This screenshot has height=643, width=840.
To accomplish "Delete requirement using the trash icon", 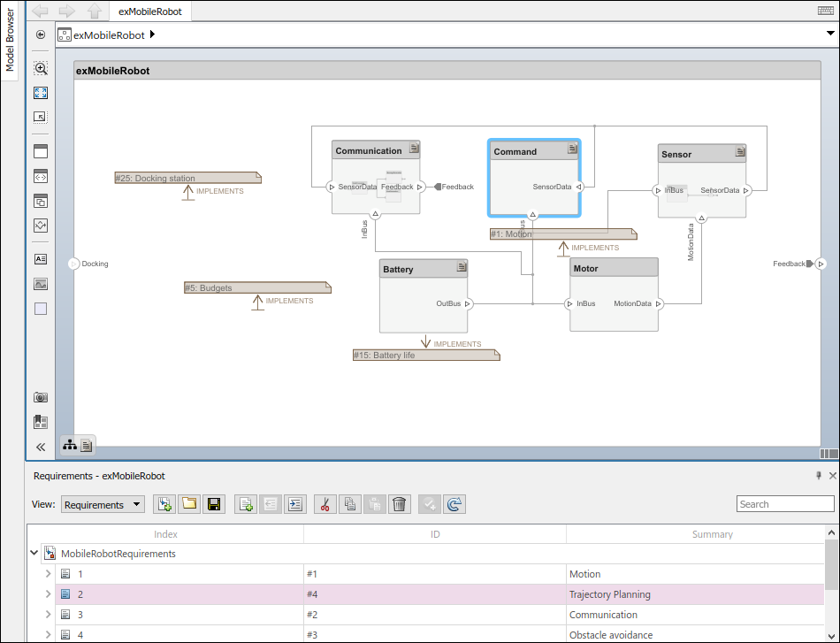I will (x=400, y=504).
